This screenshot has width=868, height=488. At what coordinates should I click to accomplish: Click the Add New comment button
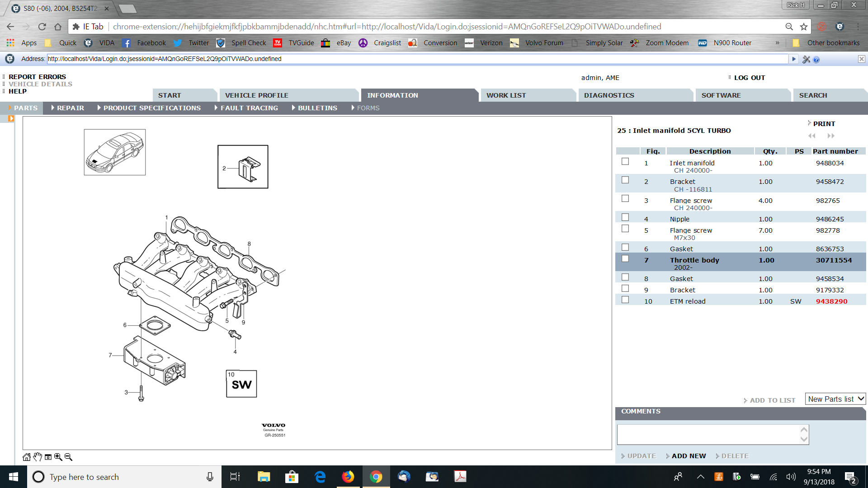coord(688,456)
